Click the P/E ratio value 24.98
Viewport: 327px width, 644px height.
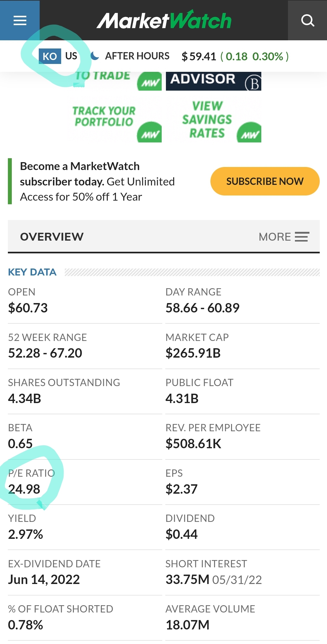[x=24, y=489]
